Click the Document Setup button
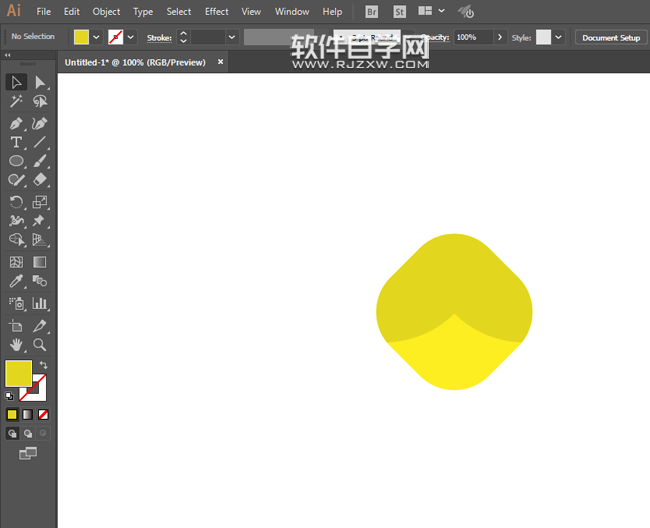The image size is (650, 528). click(x=611, y=38)
